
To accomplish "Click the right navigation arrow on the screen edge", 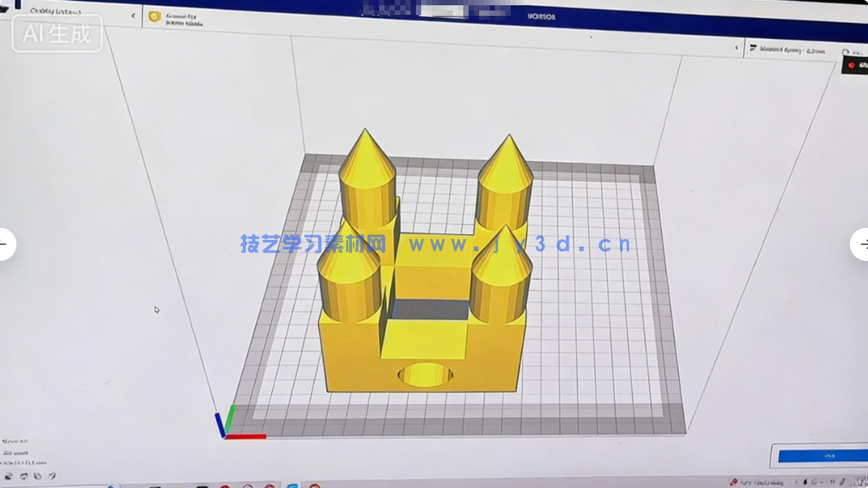I will point(864,244).
